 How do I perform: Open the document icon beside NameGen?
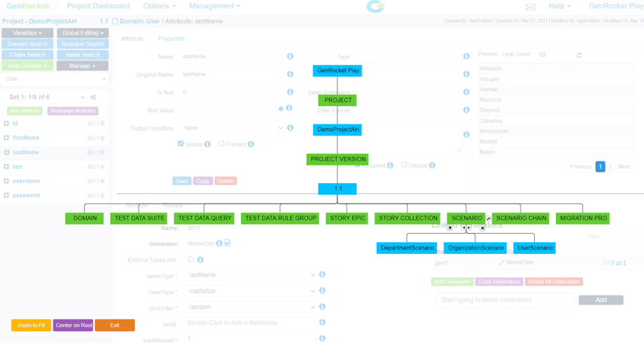click(227, 243)
